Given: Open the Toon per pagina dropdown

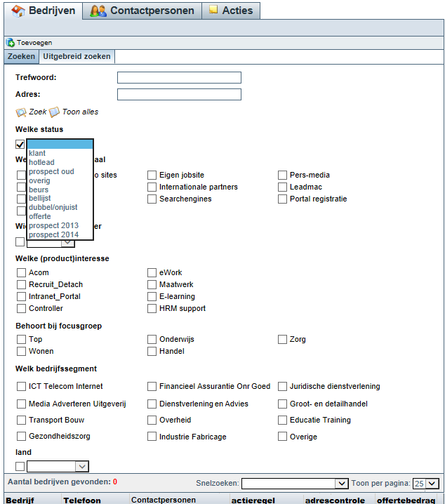Looking at the screenshot, I should [426, 484].
